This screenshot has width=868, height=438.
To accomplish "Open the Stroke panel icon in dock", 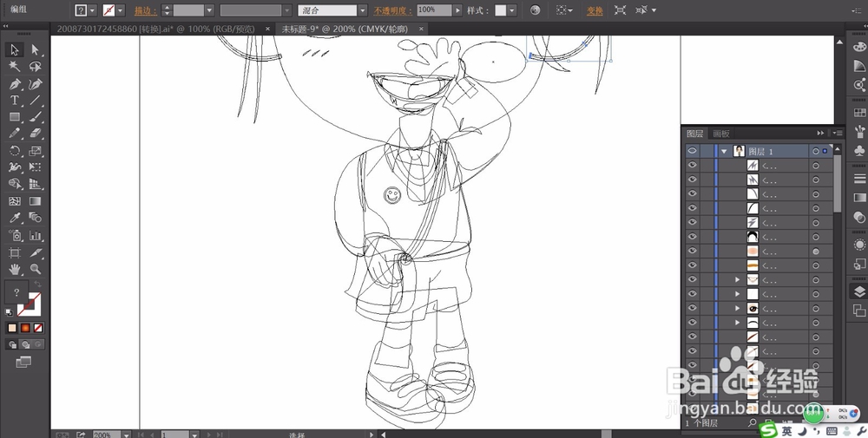I will pyautogui.click(x=859, y=178).
